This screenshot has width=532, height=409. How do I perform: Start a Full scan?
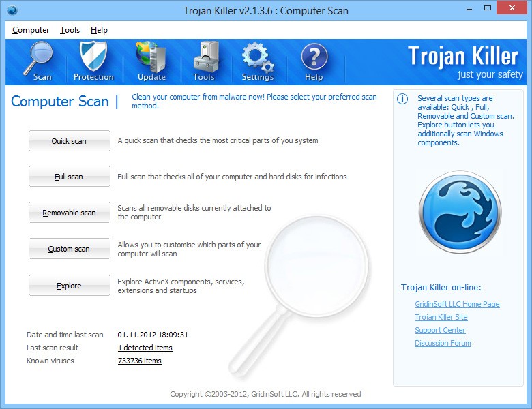(69, 177)
